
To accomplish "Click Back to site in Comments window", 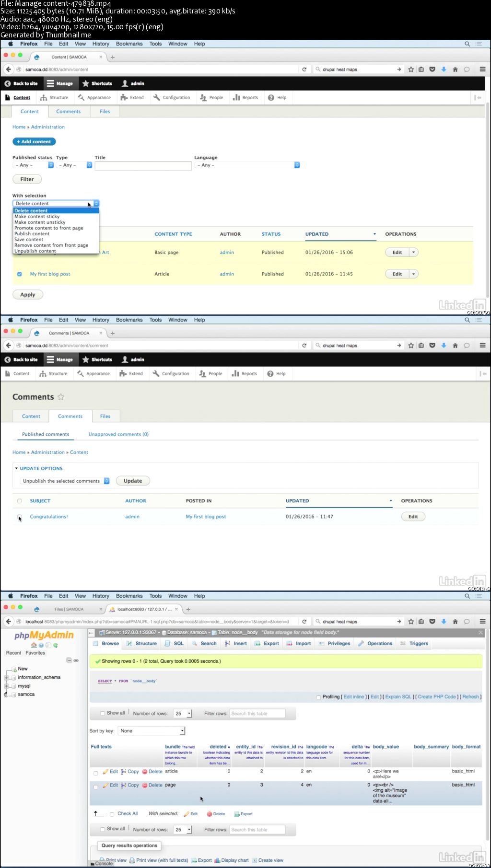I will coord(21,359).
